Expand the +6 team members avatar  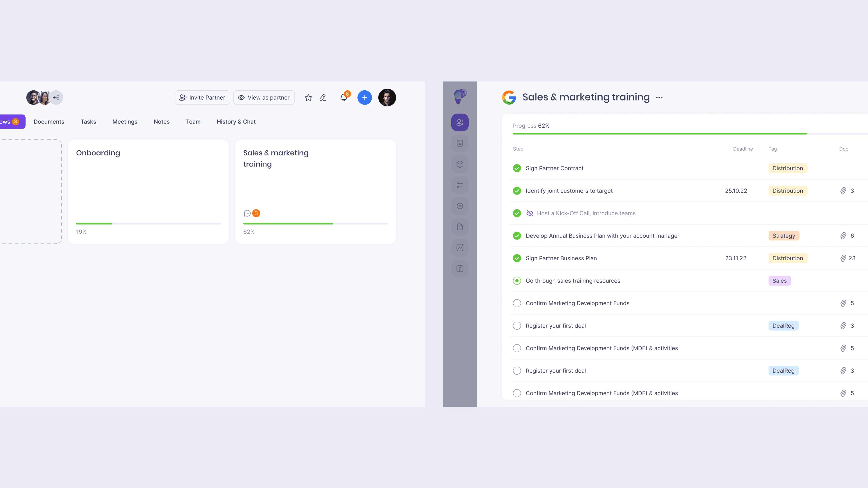[x=56, y=98]
